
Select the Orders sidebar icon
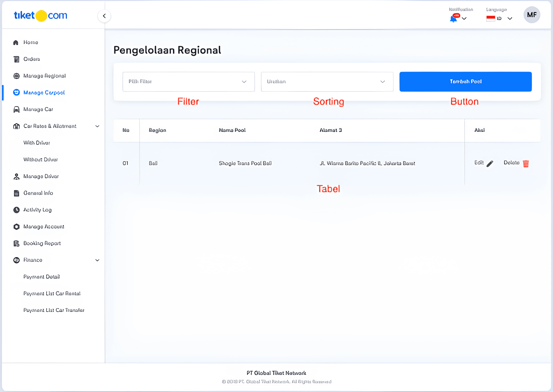(16, 59)
